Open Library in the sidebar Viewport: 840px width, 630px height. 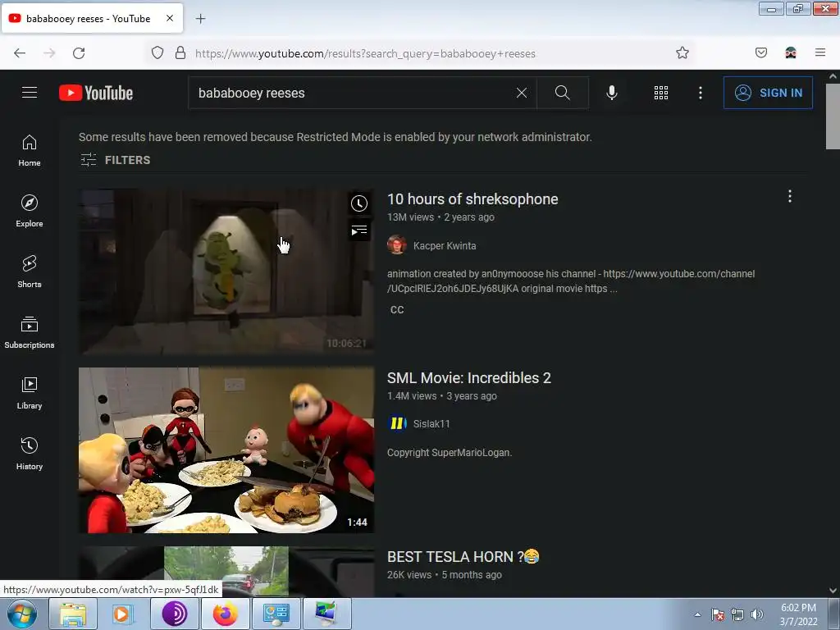[30, 393]
